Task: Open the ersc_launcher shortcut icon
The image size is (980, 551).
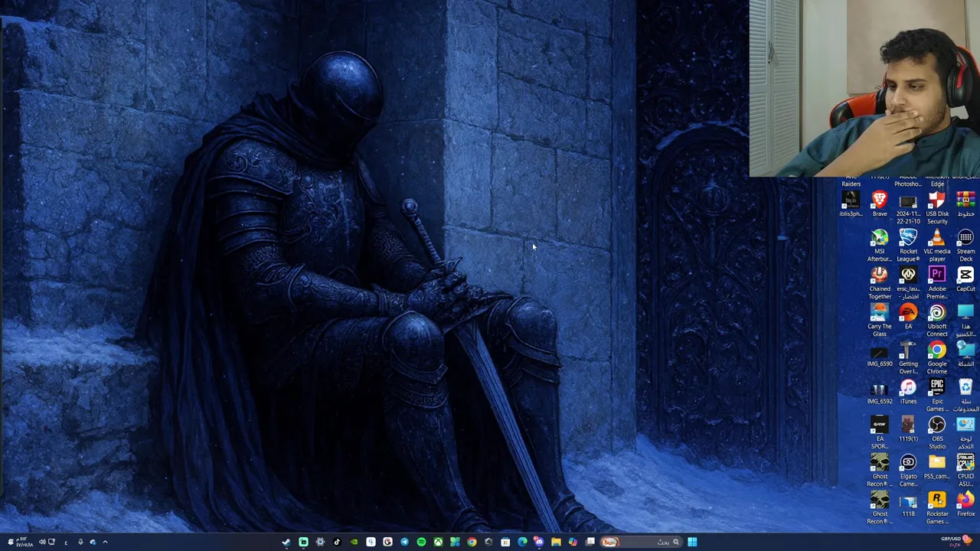Action: [x=908, y=282]
